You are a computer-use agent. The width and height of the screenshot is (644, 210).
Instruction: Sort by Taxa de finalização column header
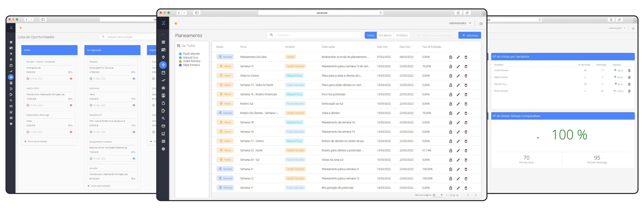[x=431, y=47]
